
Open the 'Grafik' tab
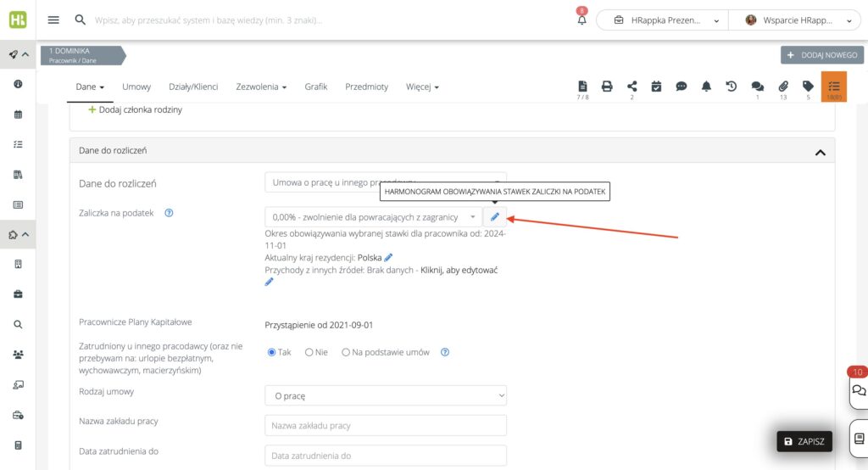(315, 87)
